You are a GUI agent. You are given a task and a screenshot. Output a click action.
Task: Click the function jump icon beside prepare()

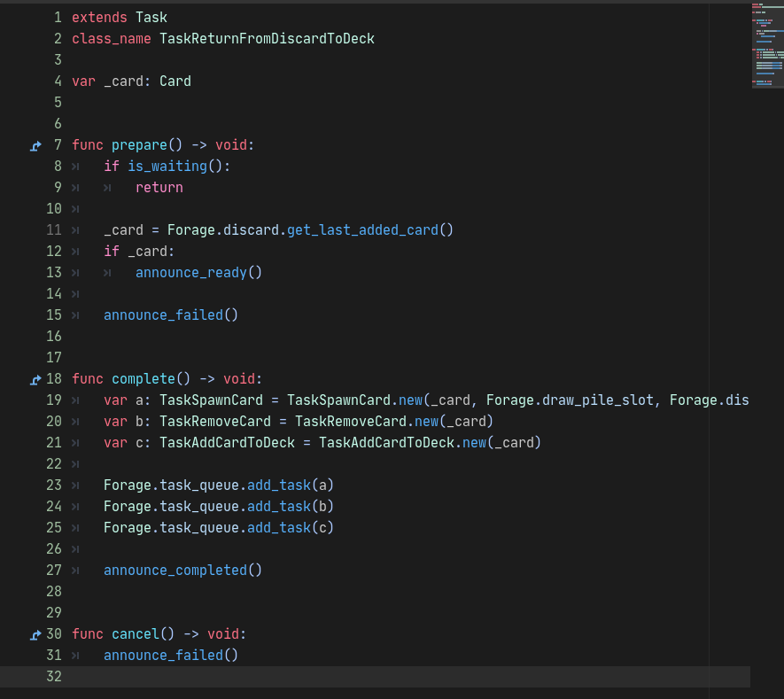(x=35, y=145)
